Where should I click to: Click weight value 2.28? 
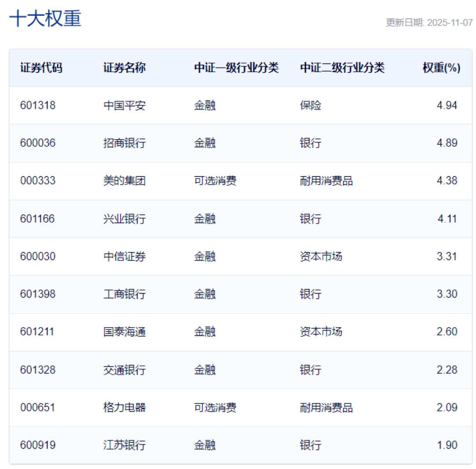[447, 370]
